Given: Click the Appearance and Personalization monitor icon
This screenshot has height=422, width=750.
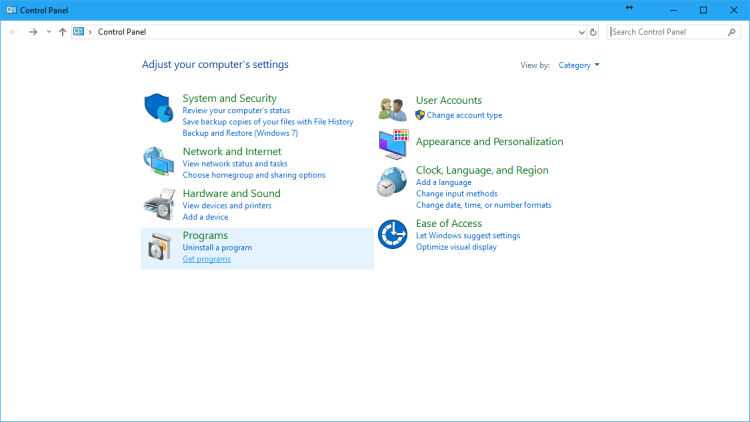Looking at the screenshot, I should (x=393, y=144).
